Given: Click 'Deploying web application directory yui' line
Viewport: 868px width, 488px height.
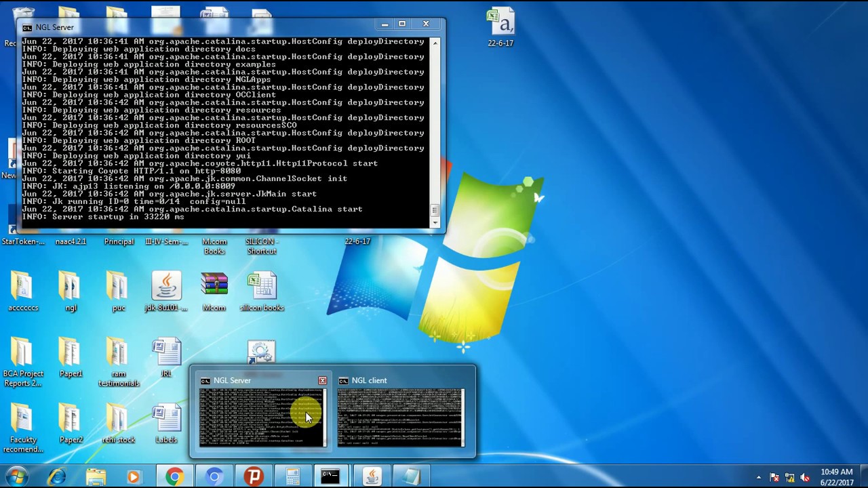Looking at the screenshot, I should (136, 156).
